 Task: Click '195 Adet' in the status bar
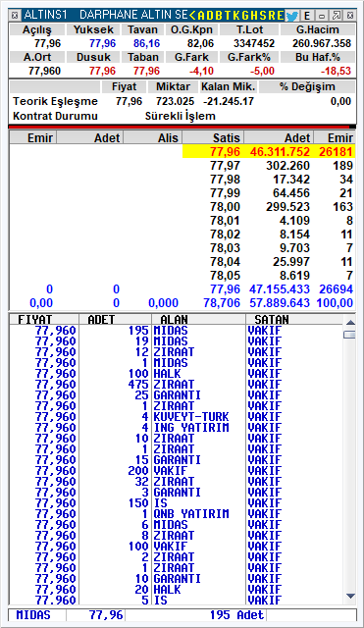236,615
